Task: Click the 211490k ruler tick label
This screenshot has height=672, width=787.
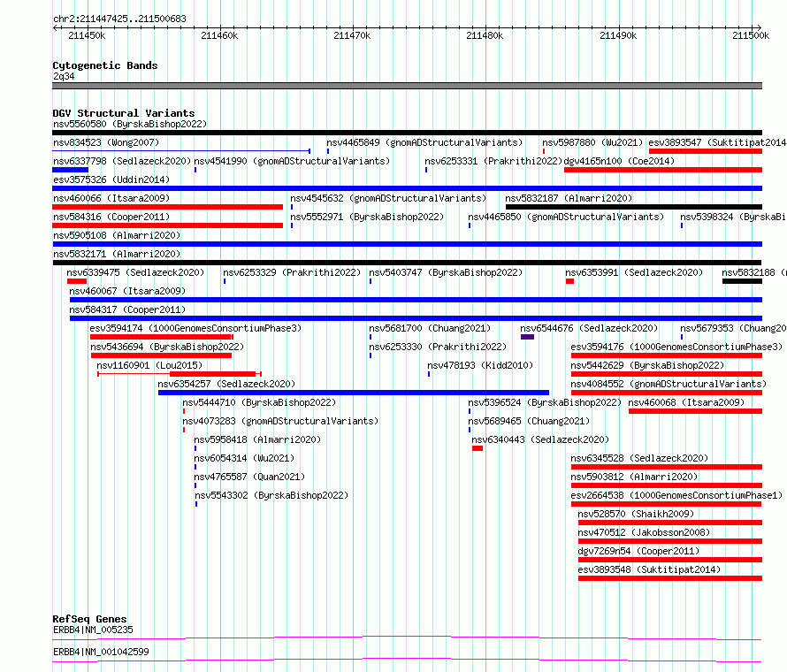Action: coord(618,35)
